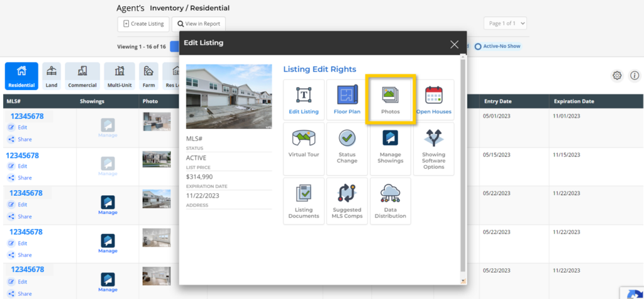Select the Status Change icon
Screen dimensions: 644x299
(x=347, y=149)
